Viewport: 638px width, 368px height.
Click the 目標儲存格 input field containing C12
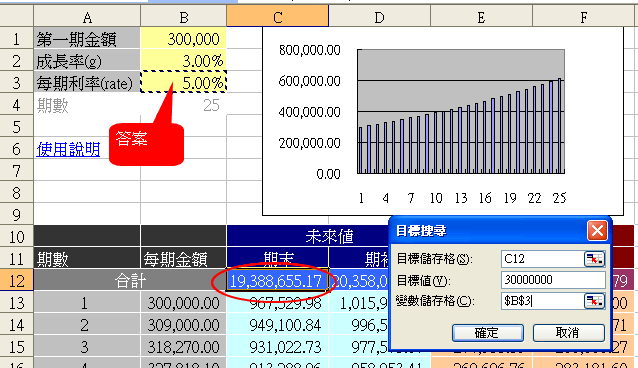[x=542, y=259]
